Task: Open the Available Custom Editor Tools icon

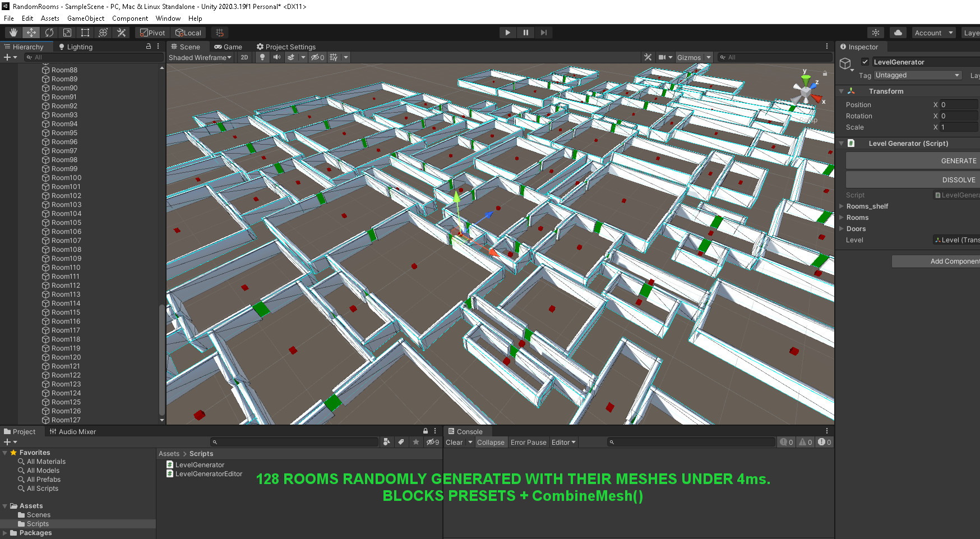Action: coord(121,32)
